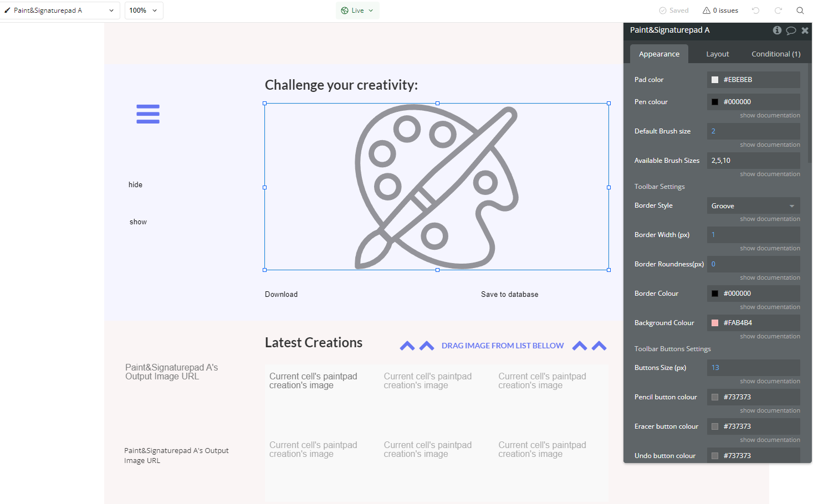Expand the Live version dropdown
Image resolution: width=813 pixels, height=504 pixels.
357,11
